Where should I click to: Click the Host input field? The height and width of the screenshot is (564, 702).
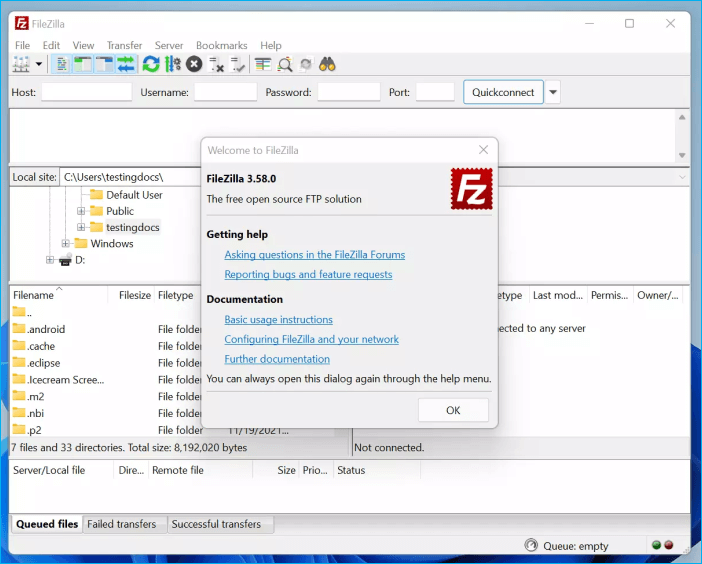tap(87, 92)
